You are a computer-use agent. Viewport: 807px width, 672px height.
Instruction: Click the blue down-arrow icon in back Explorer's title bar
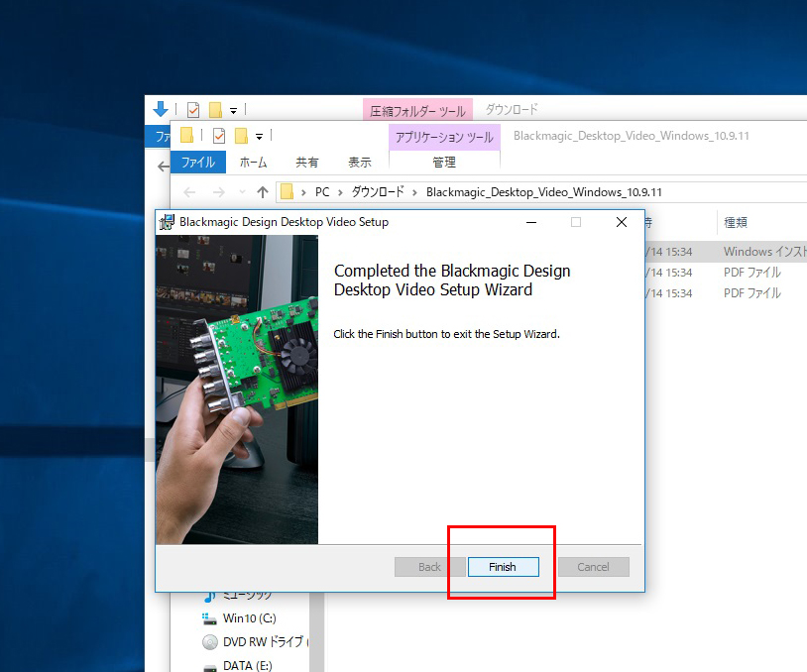(x=161, y=109)
